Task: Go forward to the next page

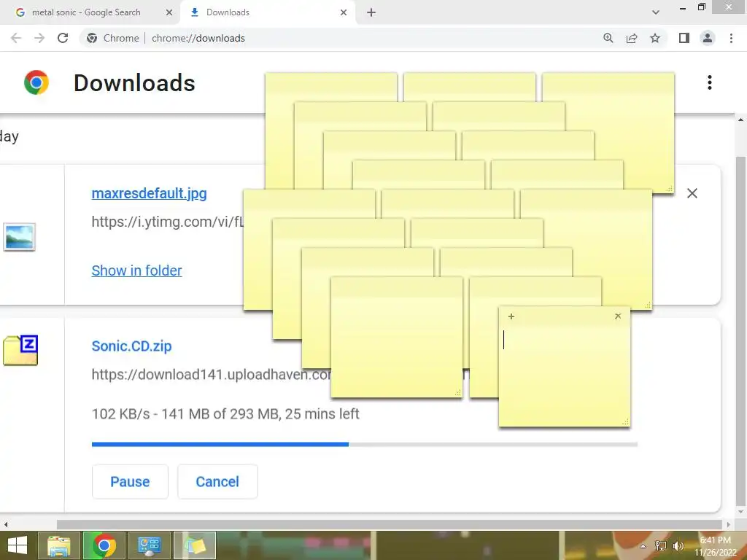Action: point(39,38)
